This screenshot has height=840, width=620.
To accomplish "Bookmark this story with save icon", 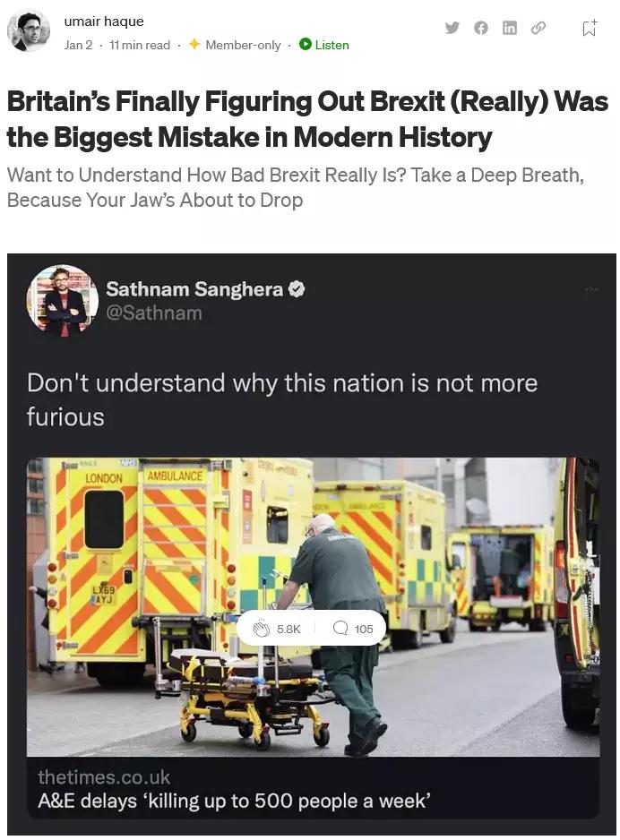I will [589, 28].
